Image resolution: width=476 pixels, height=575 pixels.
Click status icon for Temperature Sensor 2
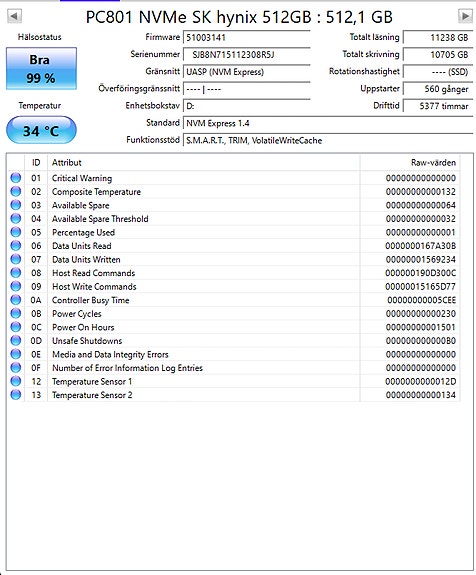coord(16,395)
